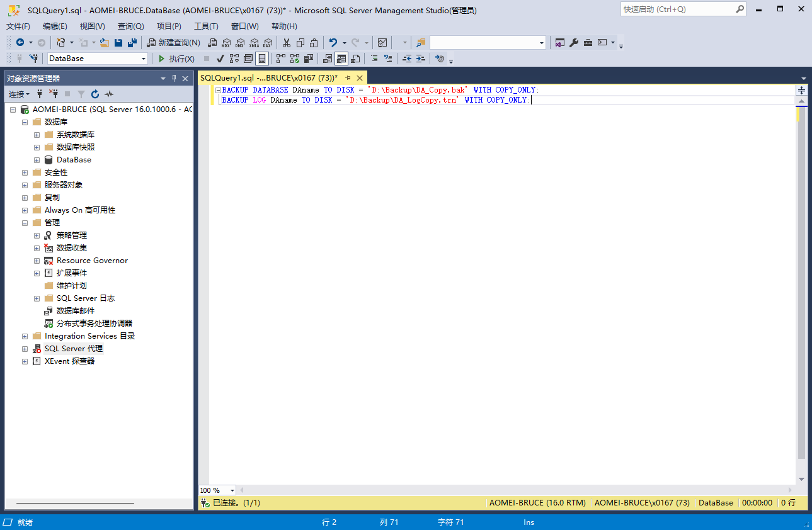Select the SQL Server 代理 node
Viewport: 812px width, 530px height.
coord(73,349)
